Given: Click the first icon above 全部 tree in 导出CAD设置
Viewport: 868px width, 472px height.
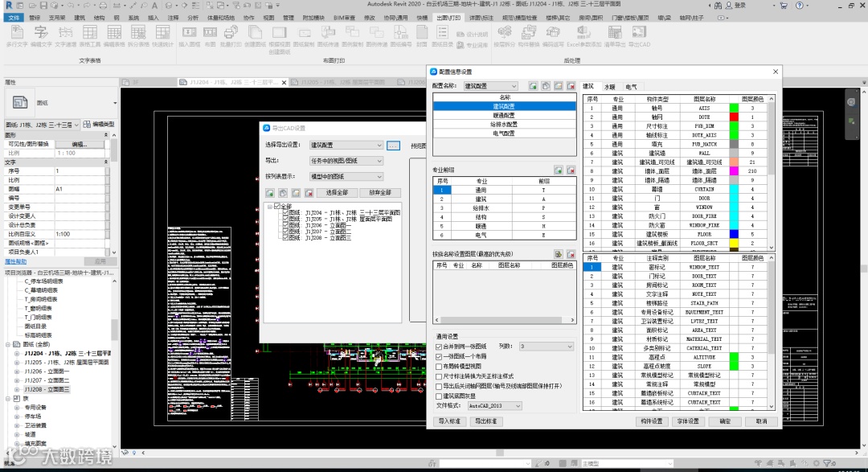Looking at the screenshot, I should pyautogui.click(x=269, y=193).
